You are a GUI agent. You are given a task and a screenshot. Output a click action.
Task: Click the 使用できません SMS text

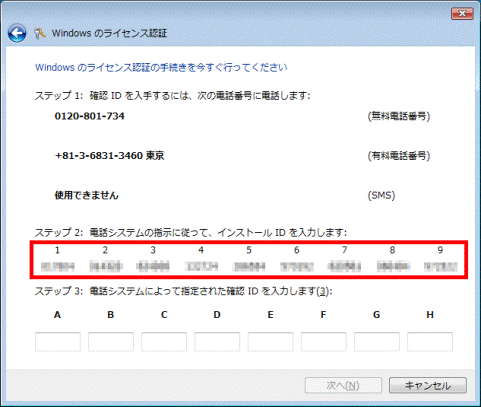pyautogui.click(x=86, y=195)
